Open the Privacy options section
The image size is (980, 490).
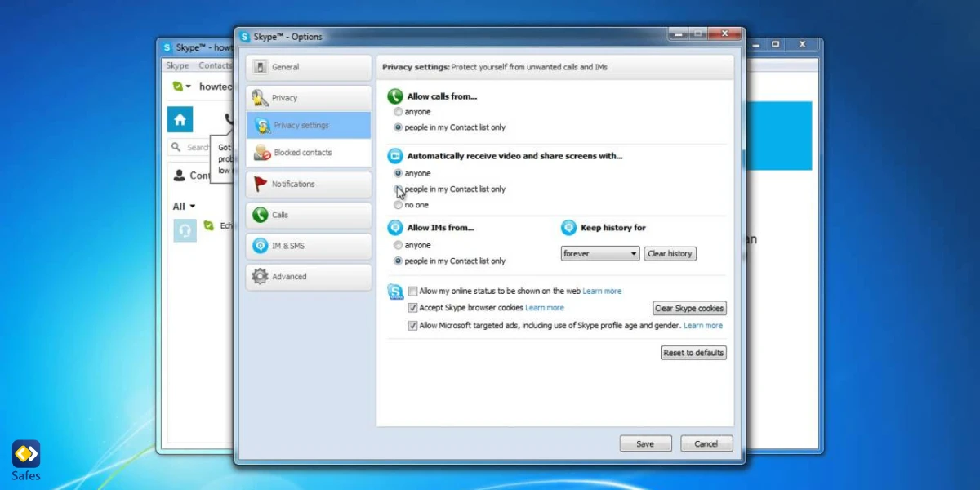click(x=309, y=98)
